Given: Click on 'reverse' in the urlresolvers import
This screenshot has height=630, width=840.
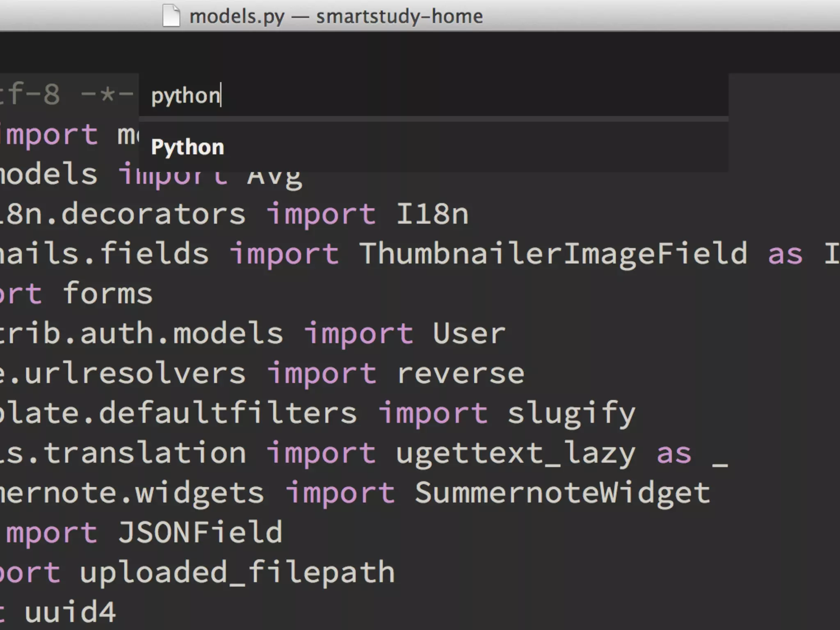Looking at the screenshot, I should pos(460,374).
